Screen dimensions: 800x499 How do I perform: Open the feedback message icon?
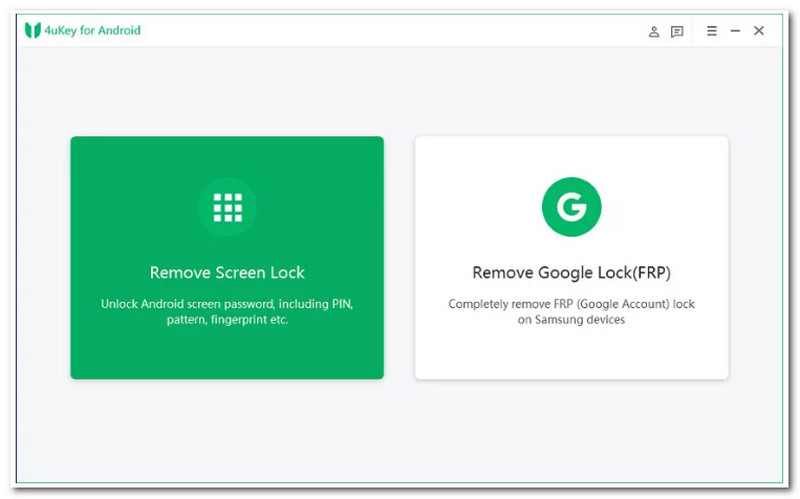(677, 32)
